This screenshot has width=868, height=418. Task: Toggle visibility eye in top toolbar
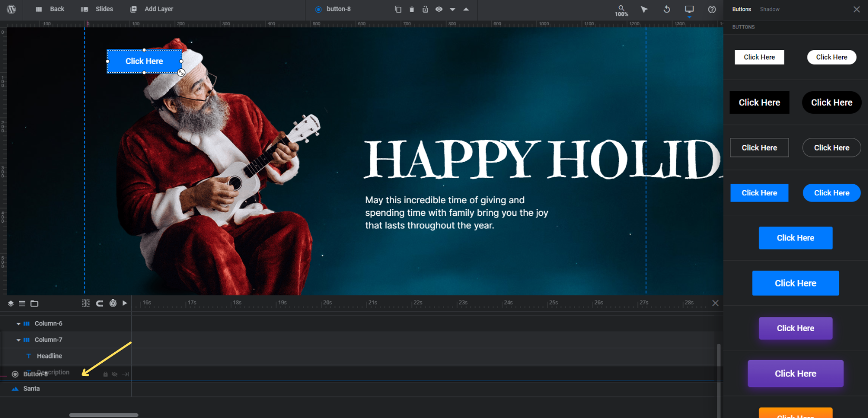coord(439,9)
